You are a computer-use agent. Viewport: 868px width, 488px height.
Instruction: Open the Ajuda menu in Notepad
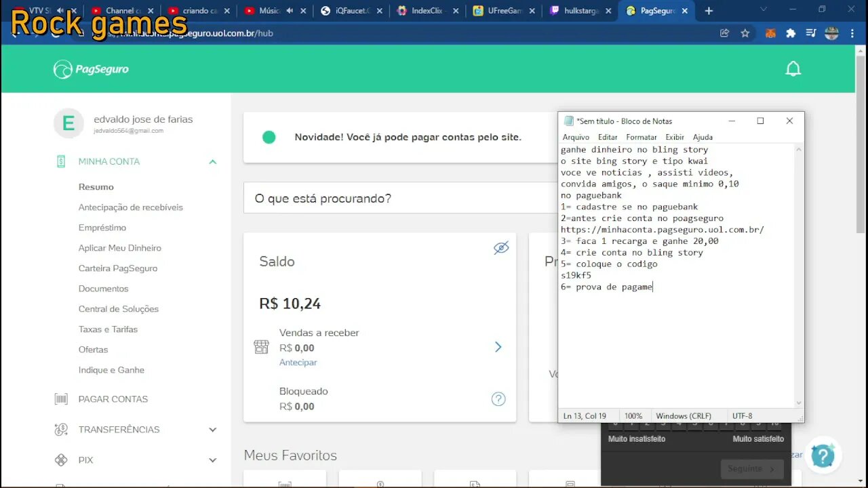pyautogui.click(x=703, y=137)
